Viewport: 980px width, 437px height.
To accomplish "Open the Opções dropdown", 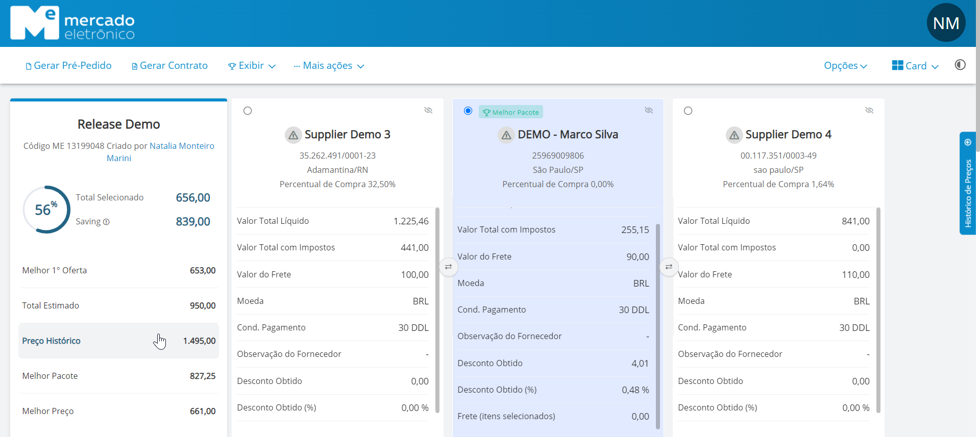I will tap(845, 66).
